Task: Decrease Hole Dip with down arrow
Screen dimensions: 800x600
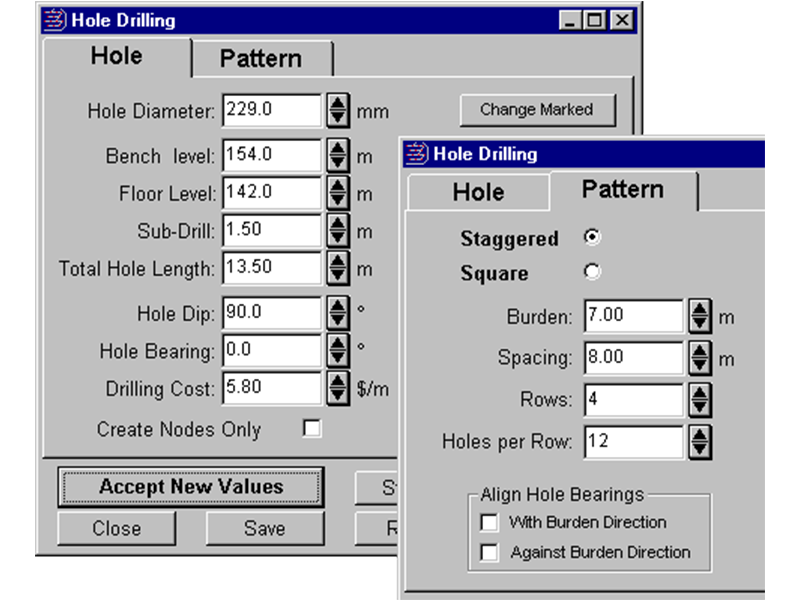Action: (x=338, y=320)
